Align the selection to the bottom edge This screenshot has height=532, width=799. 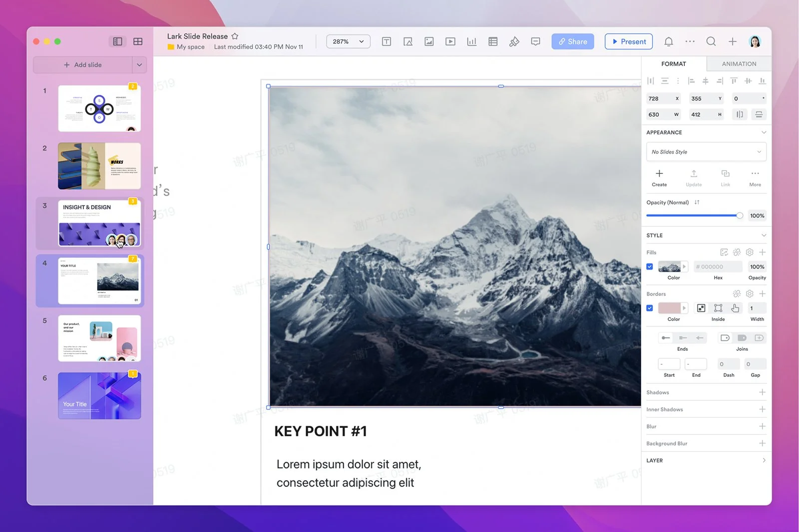[x=762, y=81]
